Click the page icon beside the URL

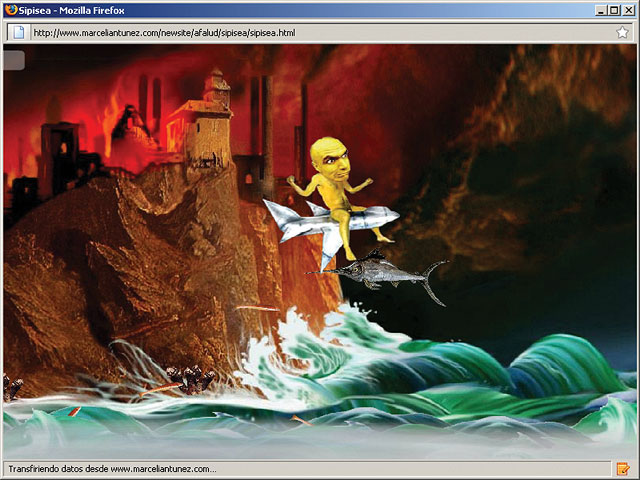18,33
